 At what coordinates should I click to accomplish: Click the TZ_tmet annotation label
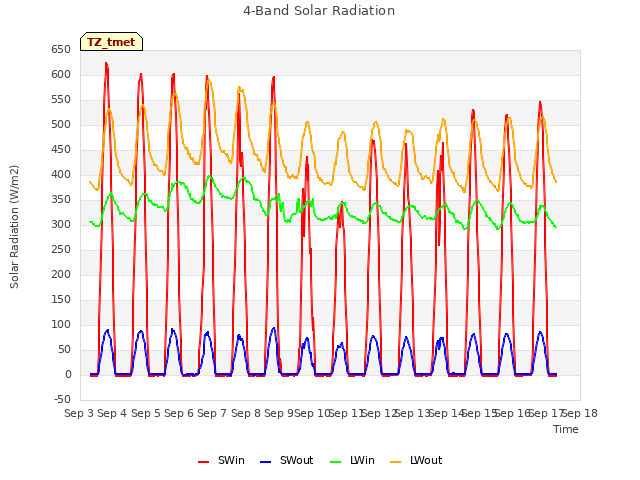[111, 42]
